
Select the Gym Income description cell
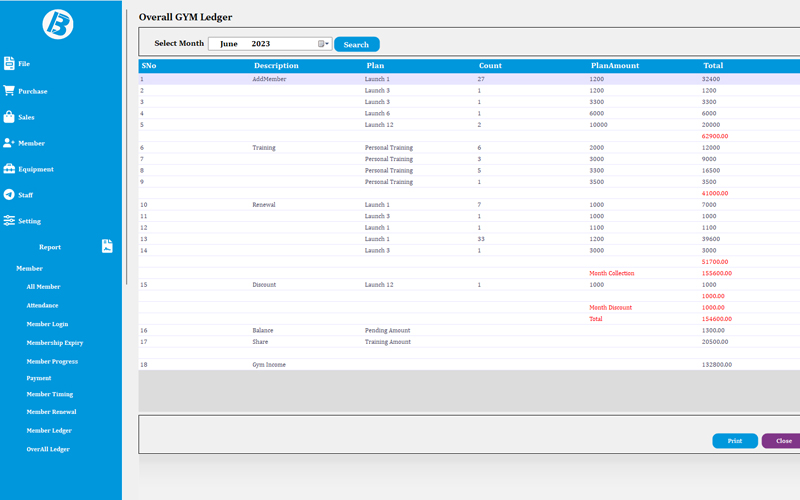(x=269, y=365)
